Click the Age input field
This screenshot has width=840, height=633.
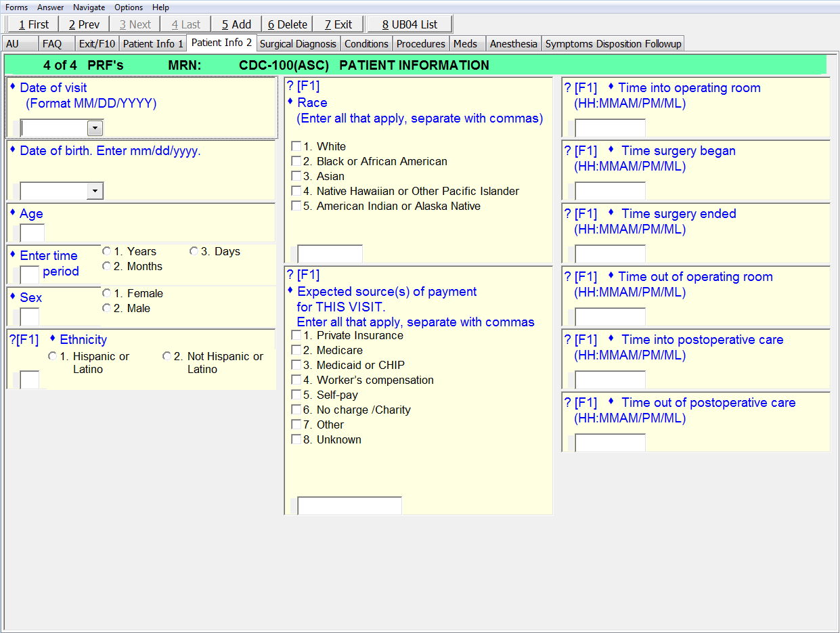pyautogui.click(x=32, y=234)
